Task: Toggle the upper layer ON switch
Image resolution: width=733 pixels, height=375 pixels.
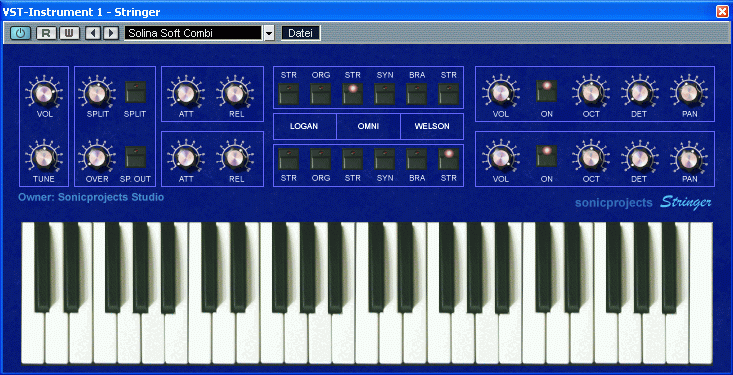Action: click(x=546, y=91)
